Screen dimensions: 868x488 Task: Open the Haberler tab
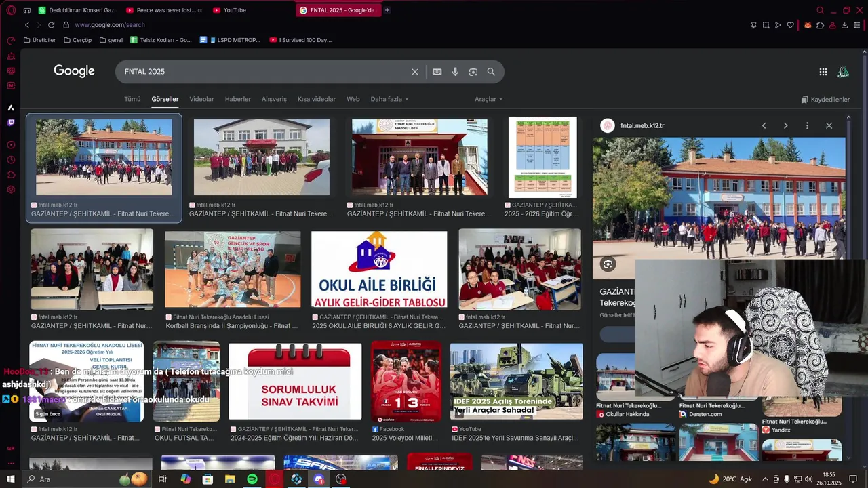point(237,99)
